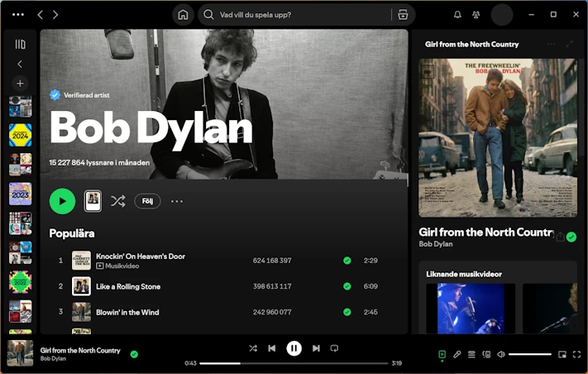Screen dimensions: 588x374
Task: Go forward with the right arrow
Action: (x=55, y=15)
